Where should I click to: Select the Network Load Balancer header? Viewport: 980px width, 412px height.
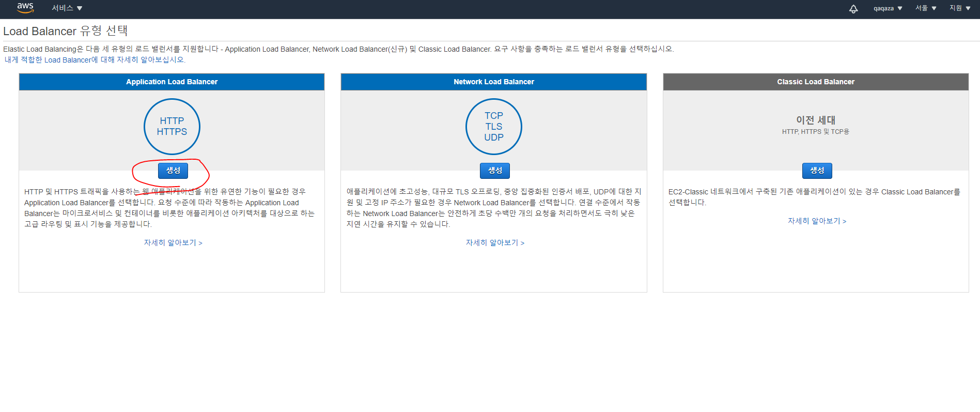pos(493,82)
